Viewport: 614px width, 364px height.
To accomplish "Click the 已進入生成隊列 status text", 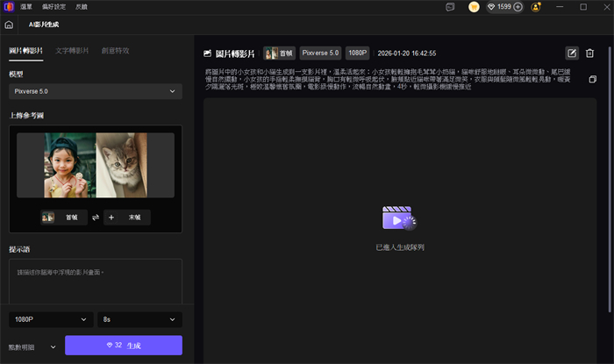I will (x=400, y=247).
